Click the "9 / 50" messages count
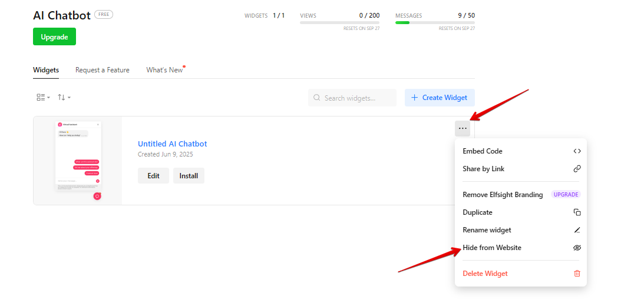Screen dimensions: 644x303 click(x=466, y=15)
